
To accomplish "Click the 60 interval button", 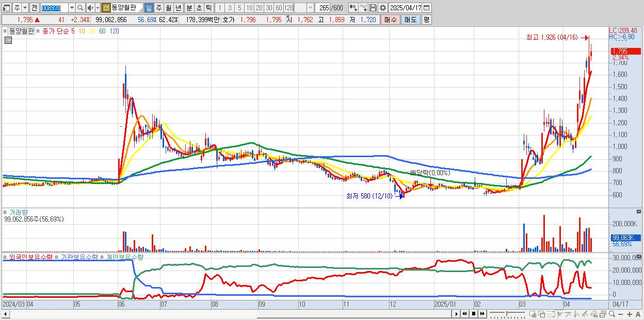I will (279, 8).
